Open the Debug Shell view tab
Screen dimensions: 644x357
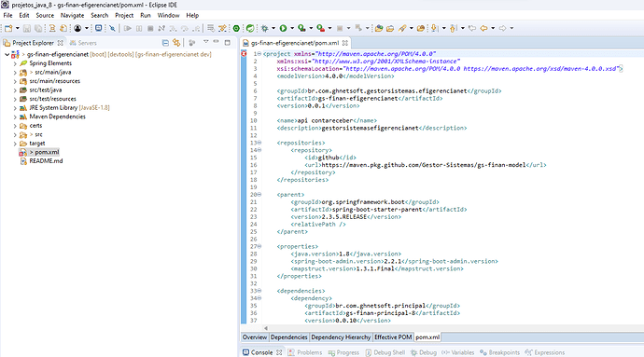click(385, 352)
